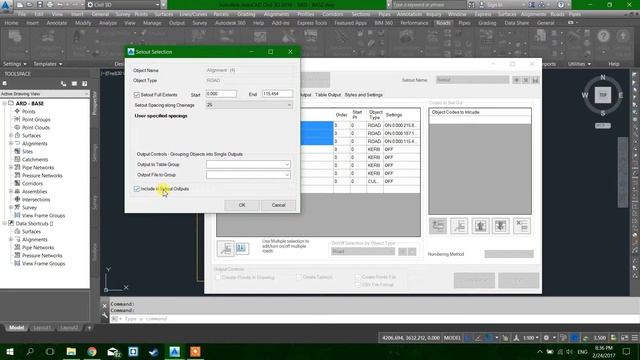Tick Setout Full Extents checkbox
Screen dimensions: 640x360
pos(137,95)
